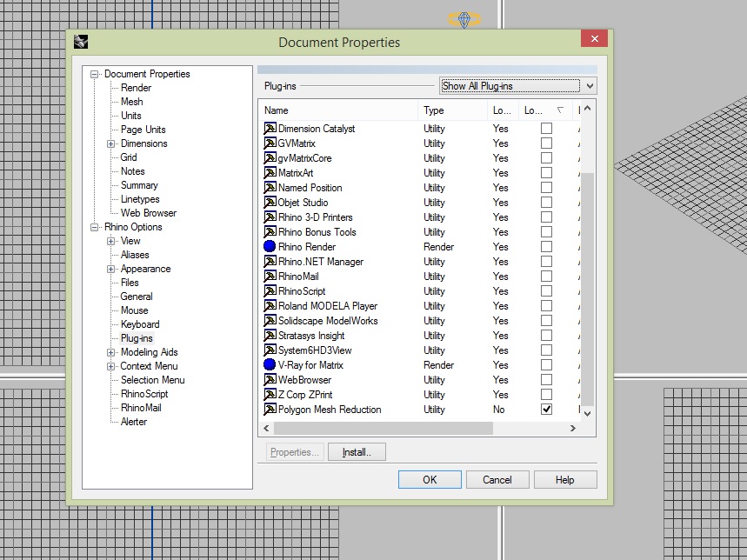Close the Document Properties dialog
The width and height of the screenshot is (747, 560).
tap(594, 38)
